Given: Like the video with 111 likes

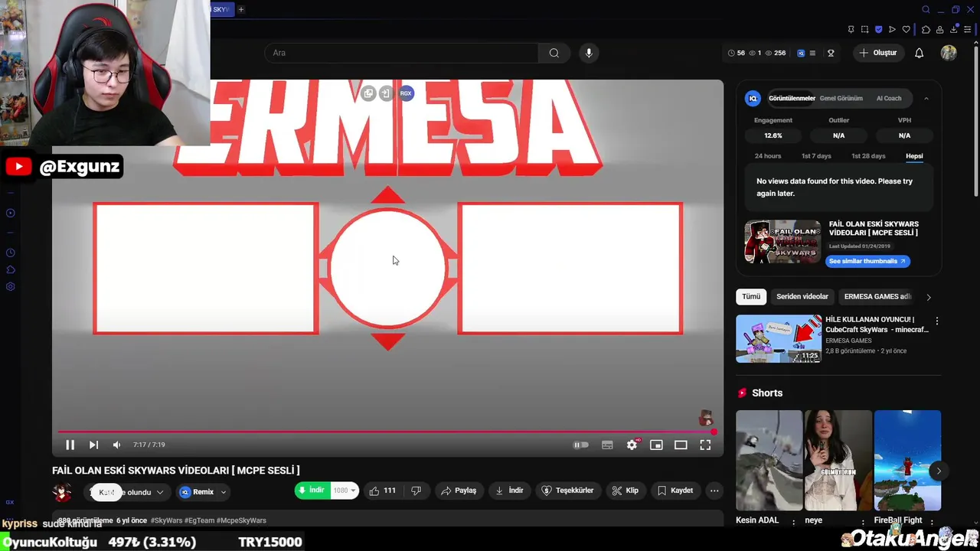Looking at the screenshot, I should coord(383,491).
